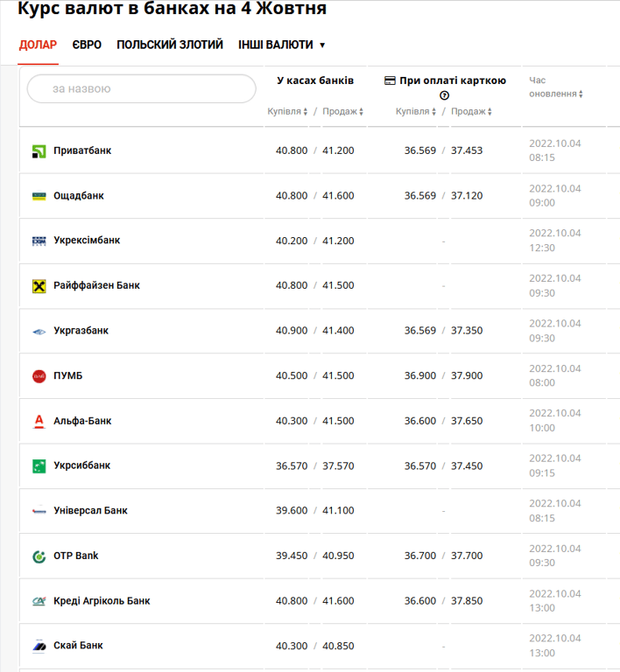Sort by cash desk Продаж rate
The width and height of the screenshot is (620, 672).
tap(342, 112)
